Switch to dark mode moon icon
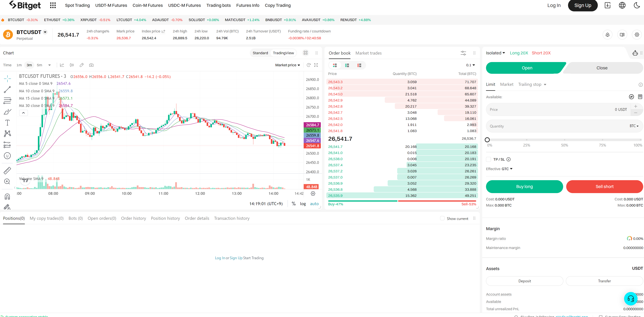This screenshot has width=644, height=317. click(x=637, y=5)
